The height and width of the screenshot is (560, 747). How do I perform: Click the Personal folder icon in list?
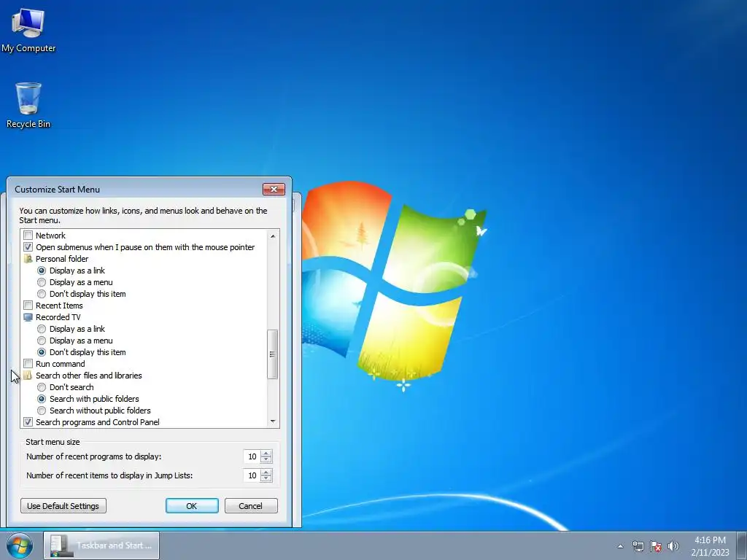(28, 259)
